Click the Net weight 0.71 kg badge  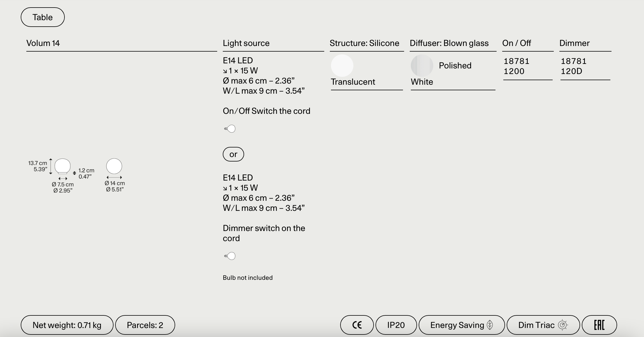(67, 325)
